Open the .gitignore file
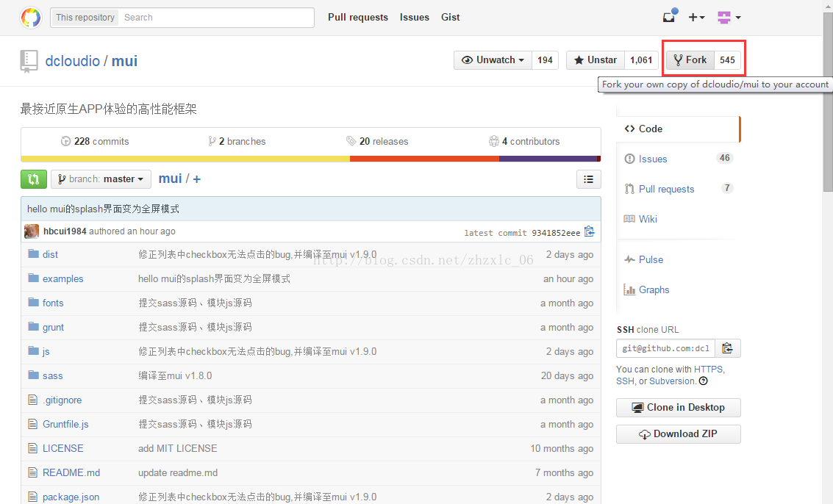Viewport: 833px width, 504px height. tap(62, 400)
